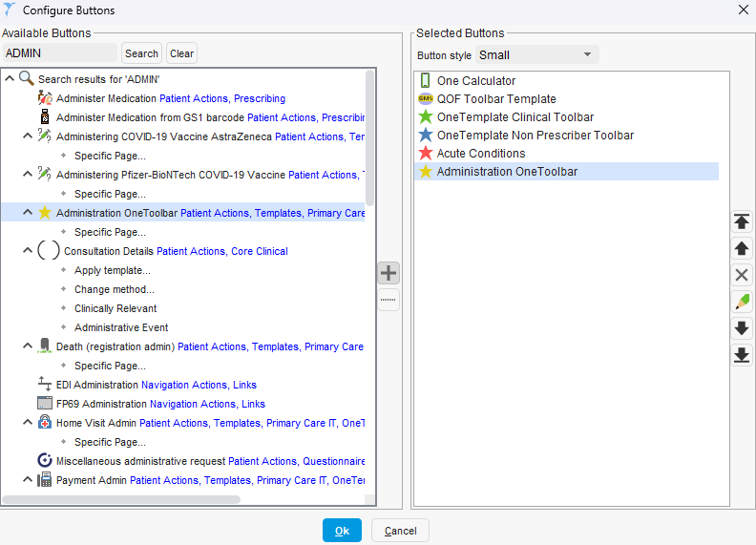Click the vertical scrollbar of available buttons
The height and width of the screenshot is (545, 756).
[369, 138]
